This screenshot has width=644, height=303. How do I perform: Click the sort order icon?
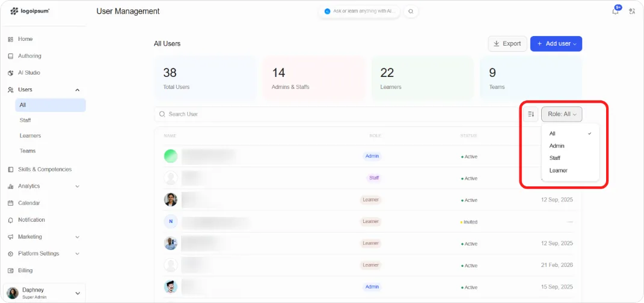coord(530,114)
